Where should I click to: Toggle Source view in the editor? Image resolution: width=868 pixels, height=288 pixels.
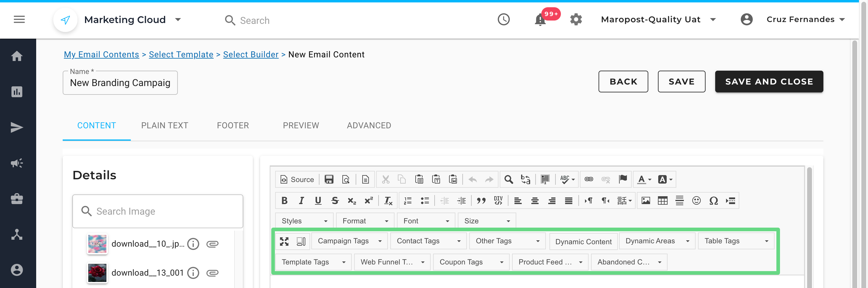point(297,179)
